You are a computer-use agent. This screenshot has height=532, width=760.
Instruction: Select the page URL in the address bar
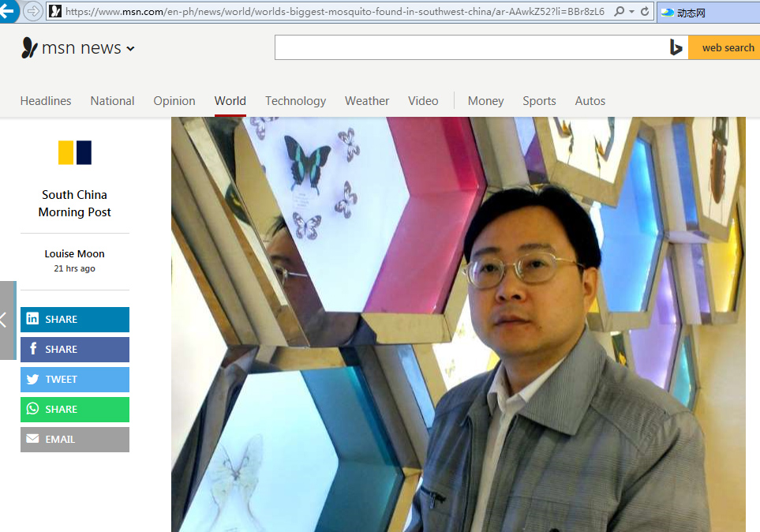point(335,12)
